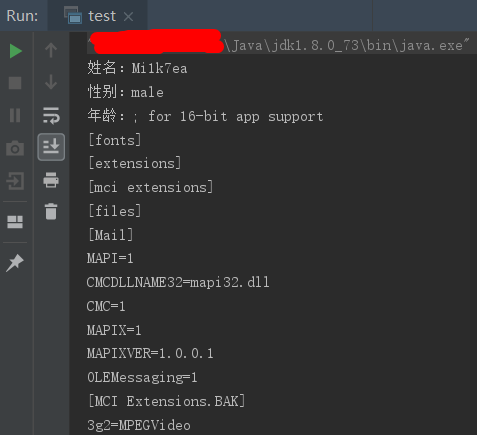Click the Down stack trace arrow

coord(51,82)
